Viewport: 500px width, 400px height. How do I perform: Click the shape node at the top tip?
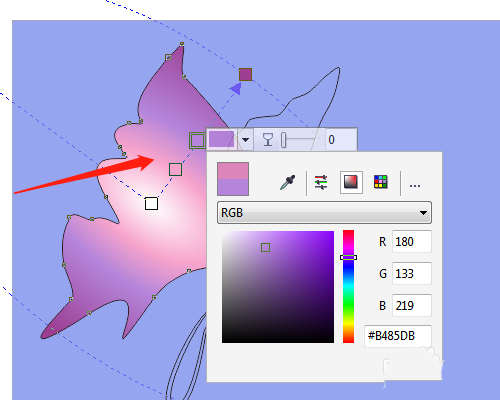tap(182, 44)
